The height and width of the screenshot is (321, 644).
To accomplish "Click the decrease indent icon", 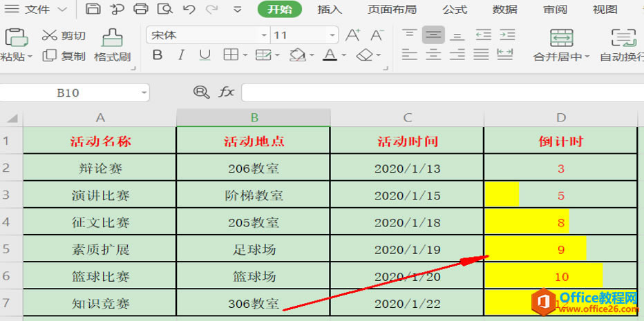I will coord(484,35).
